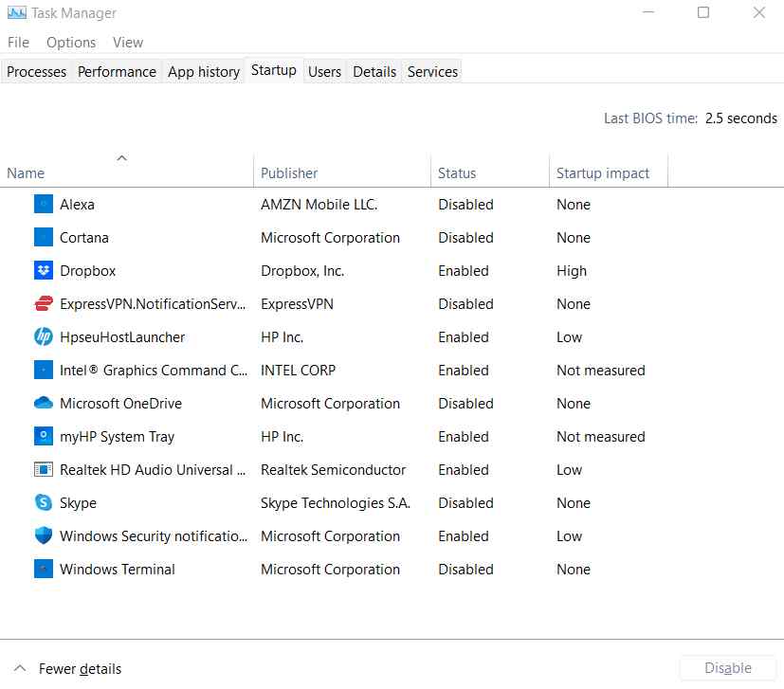Select the Windows Terminal entry
The image size is (784, 689).
pos(117,569)
